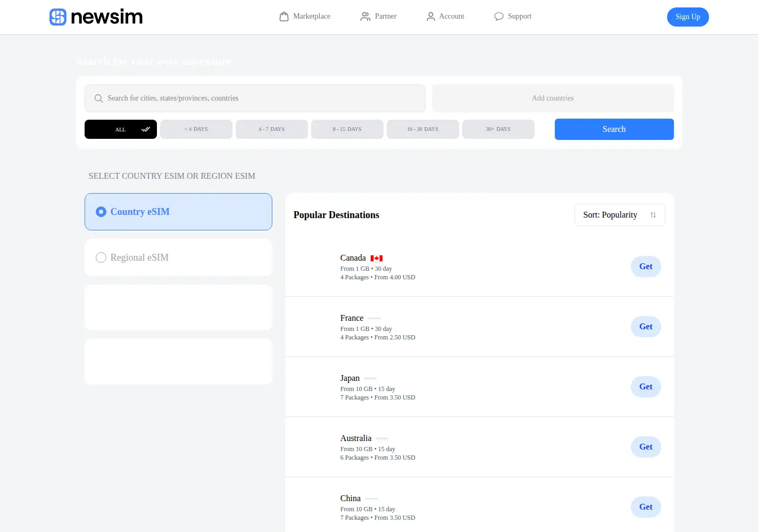The image size is (766, 532).
Task: Click the Japan destination name
Action: click(x=350, y=378)
